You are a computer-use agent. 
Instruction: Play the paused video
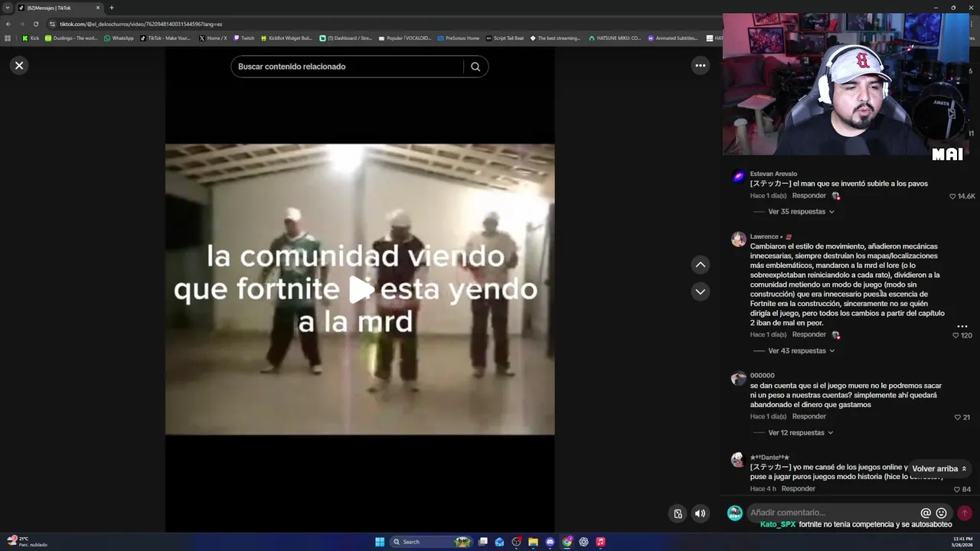[x=360, y=289]
